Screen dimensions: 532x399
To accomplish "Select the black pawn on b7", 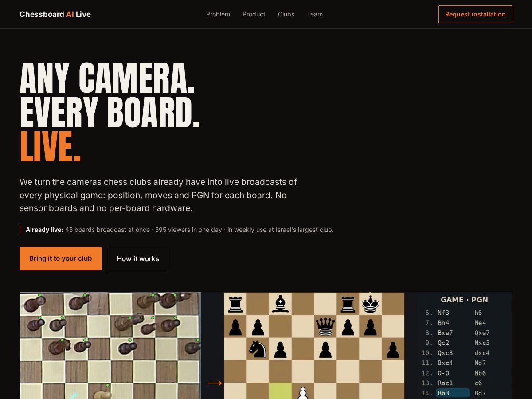I will [x=258, y=328].
